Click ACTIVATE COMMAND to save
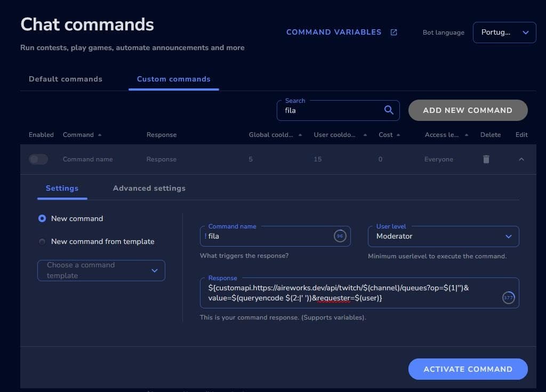Screen dimensions: 546x392 pyautogui.click(x=468, y=369)
